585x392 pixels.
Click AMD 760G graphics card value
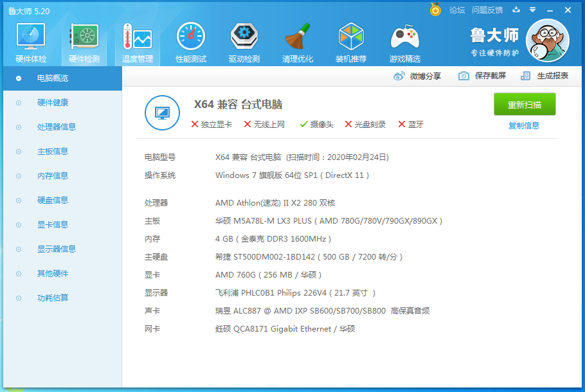(x=268, y=275)
